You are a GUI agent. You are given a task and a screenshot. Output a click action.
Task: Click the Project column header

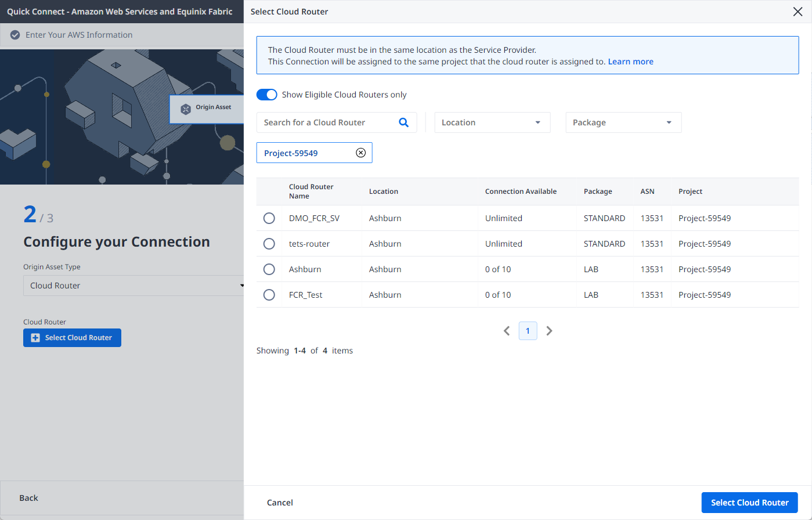690,192
